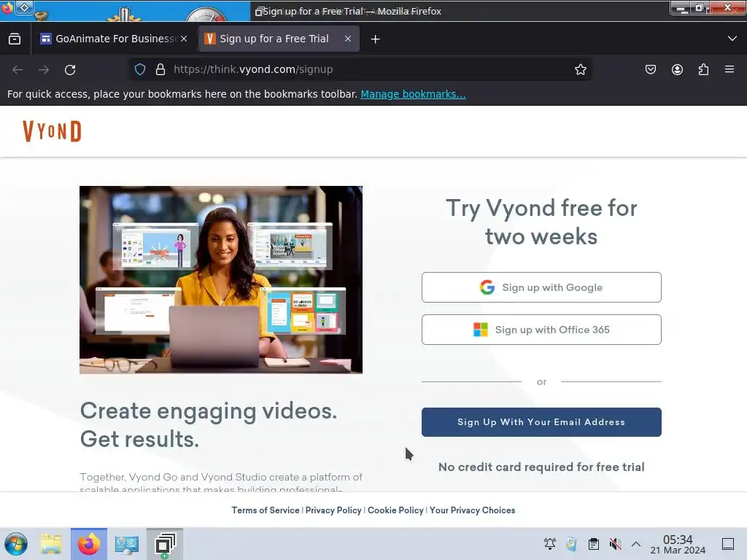Go back using the browser back arrow
Image resolution: width=747 pixels, height=560 pixels.
tap(18, 69)
